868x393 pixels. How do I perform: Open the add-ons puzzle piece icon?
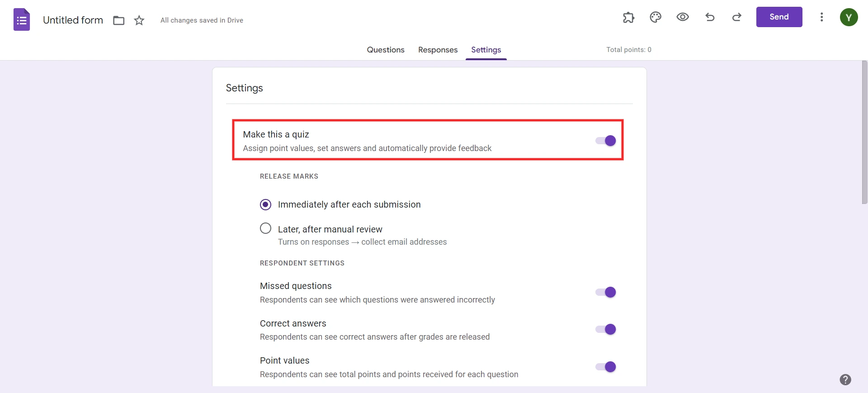629,17
